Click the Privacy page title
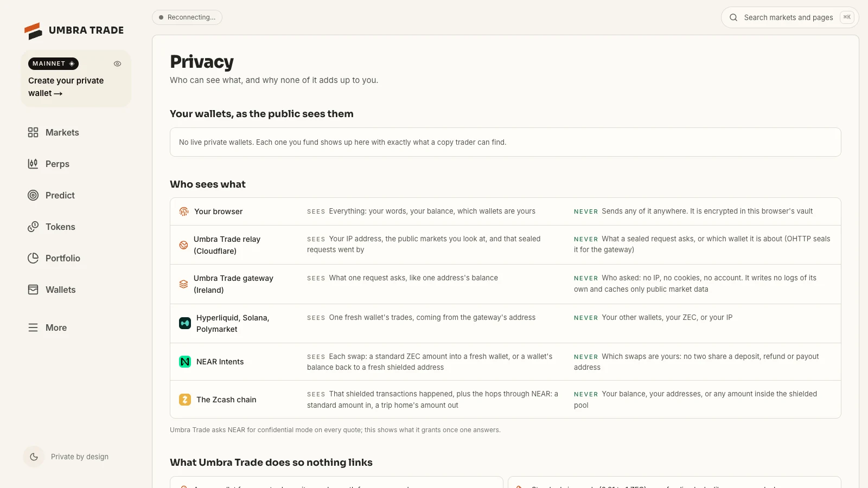 pos(202,62)
